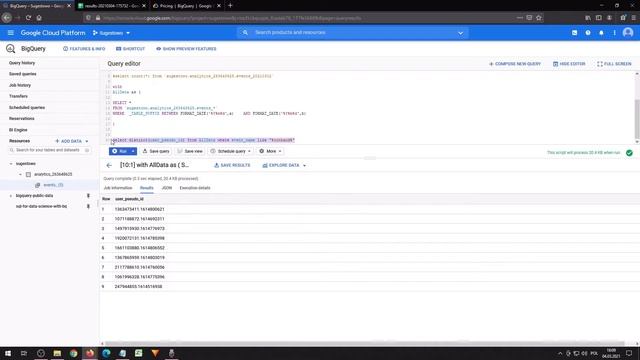640x360 pixels.
Task: View notifications via the bell icon
Action: pos(601,33)
